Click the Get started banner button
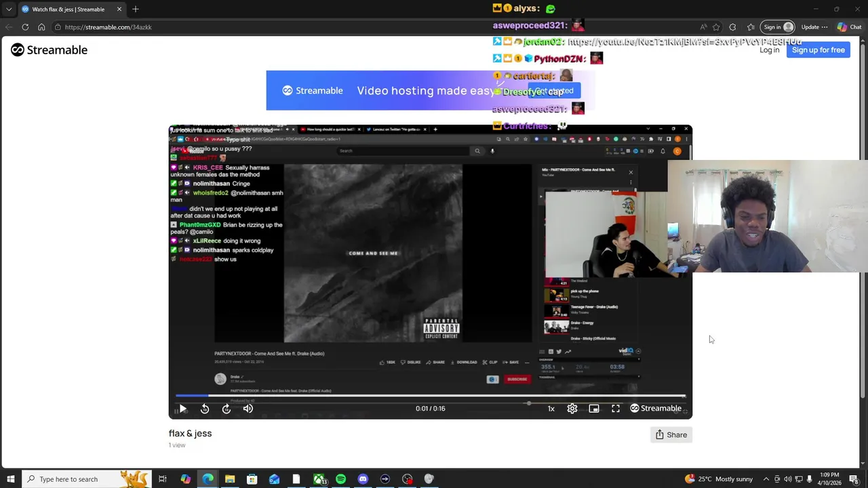The image size is (868, 488). (x=554, y=91)
